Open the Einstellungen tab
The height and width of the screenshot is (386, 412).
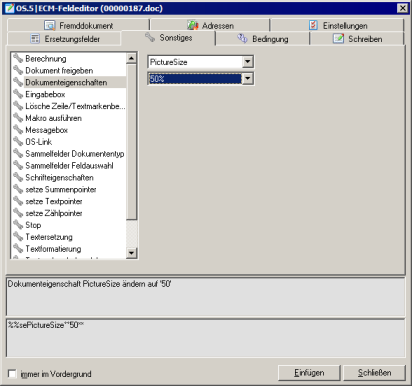[x=337, y=25]
